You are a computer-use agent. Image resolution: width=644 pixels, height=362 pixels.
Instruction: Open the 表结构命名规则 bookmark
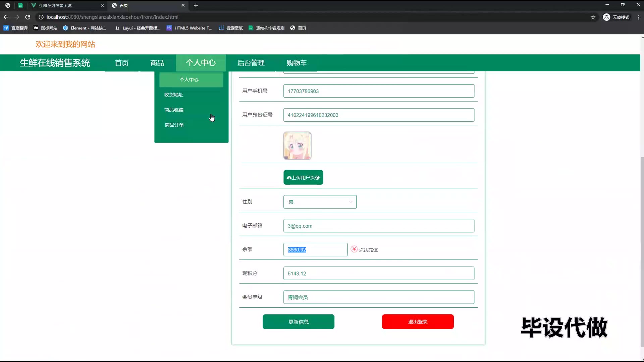[266, 28]
